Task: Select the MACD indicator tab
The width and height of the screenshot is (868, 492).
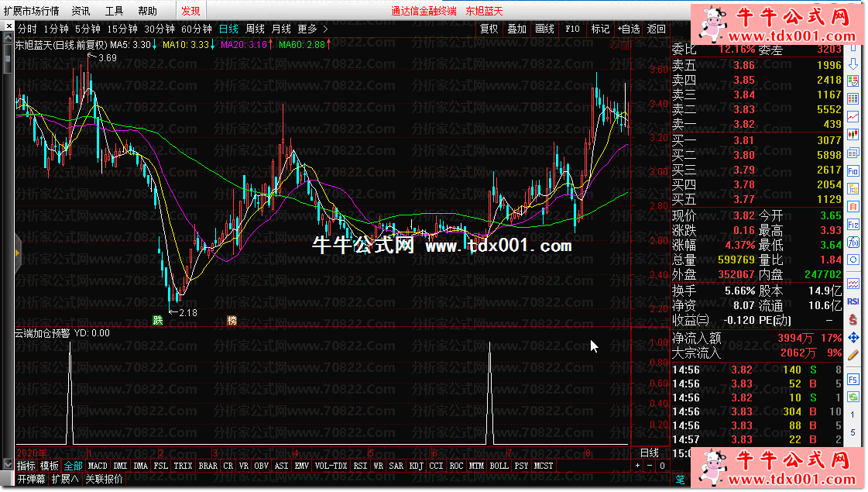Action: [98, 466]
